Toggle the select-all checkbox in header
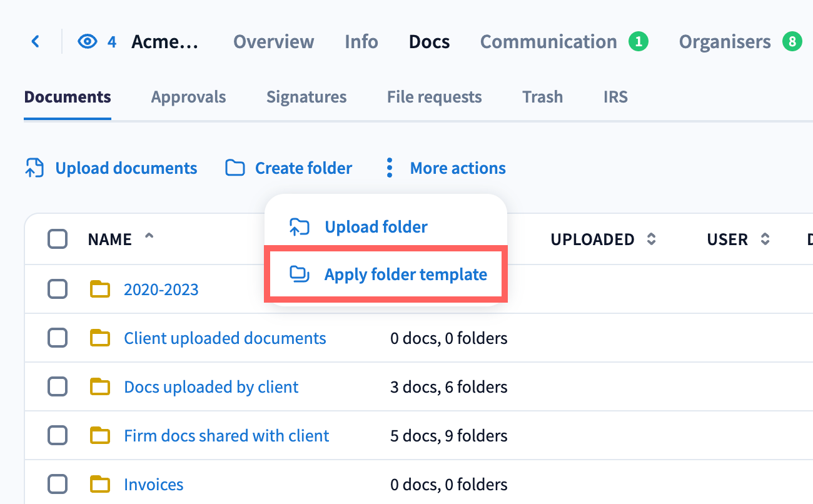The height and width of the screenshot is (504, 813). click(58, 239)
